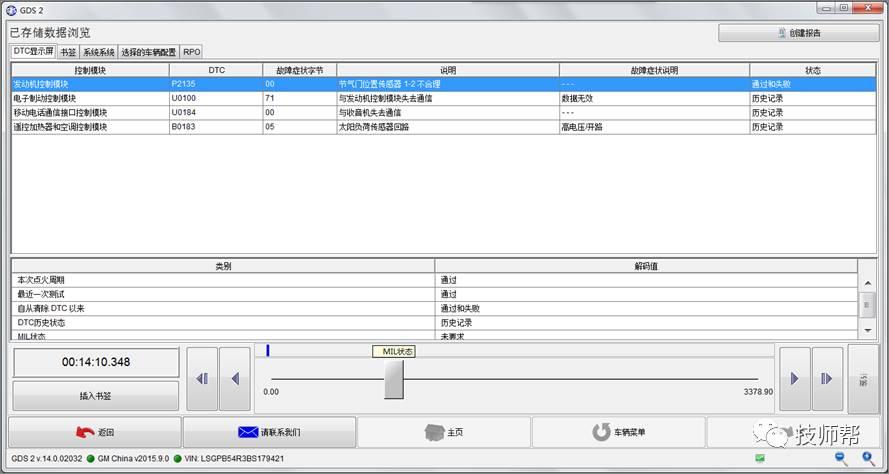Viewport: 889px width, 474px height.
Task: Sort by DTC column header
Action: tap(216, 70)
